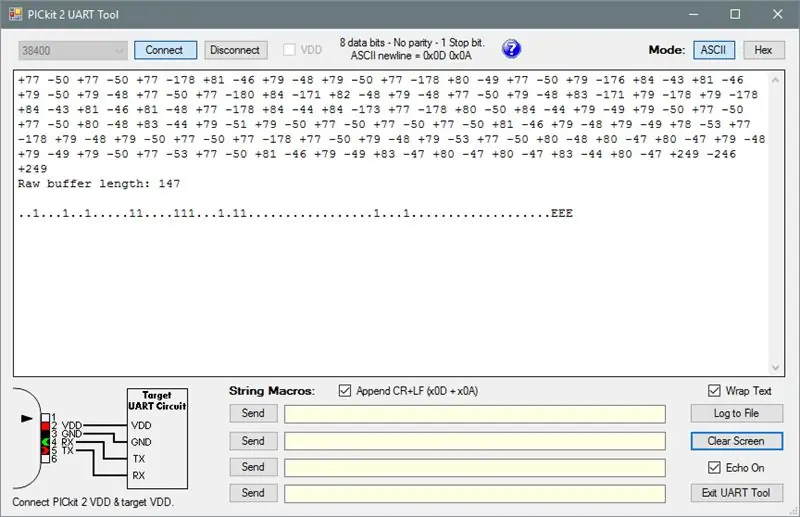Click Exit UART Tool button

tap(737, 493)
